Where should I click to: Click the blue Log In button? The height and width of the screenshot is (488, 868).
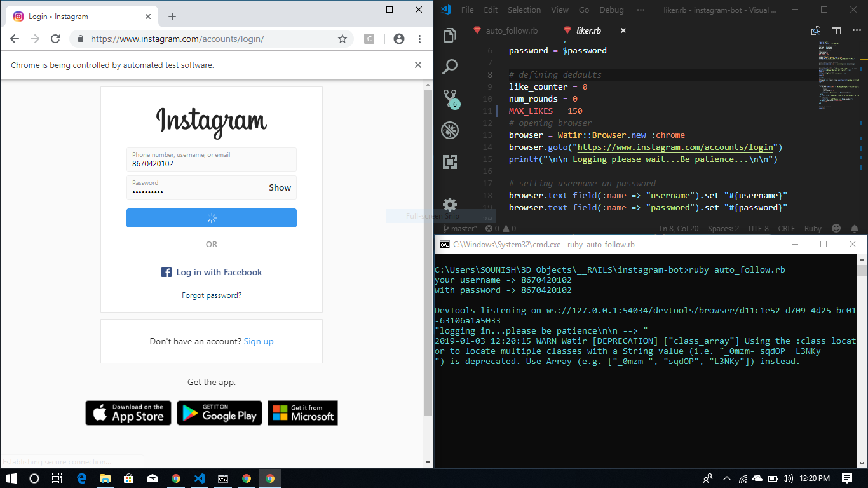pos(212,218)
